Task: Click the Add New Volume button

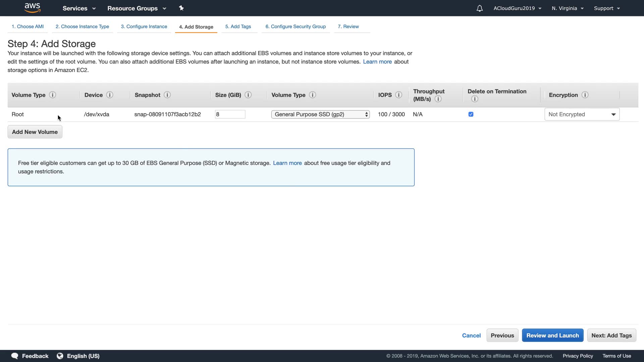Action: pyautogui.click(x=35, y=132)
